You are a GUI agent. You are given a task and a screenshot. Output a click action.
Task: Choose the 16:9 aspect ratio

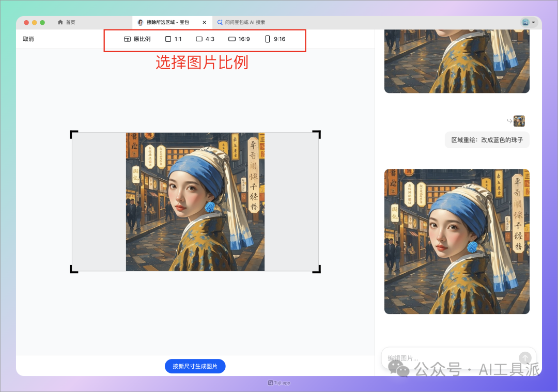pyautogui.click(x=239, y=39)
